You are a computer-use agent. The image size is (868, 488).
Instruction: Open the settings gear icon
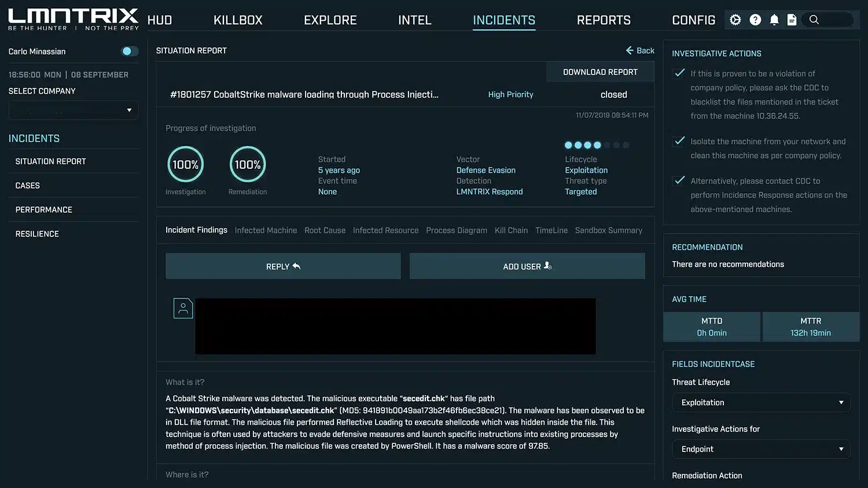point(735,20)
